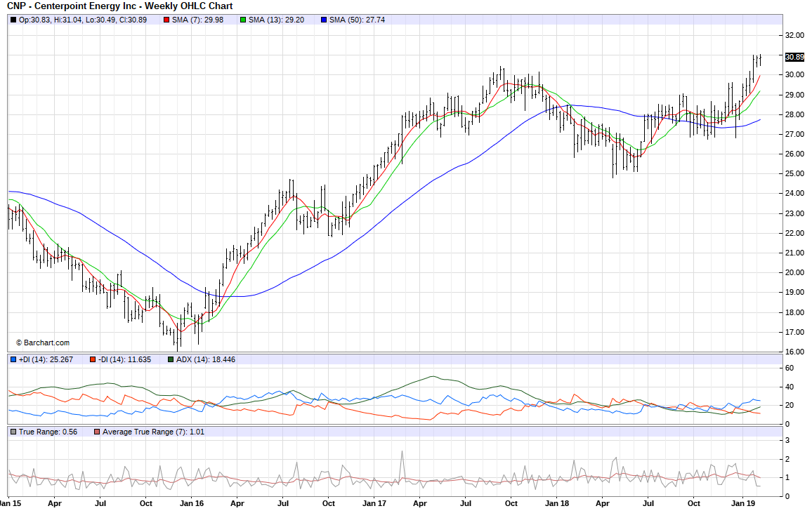Screen dimensions: 812x525
Task: Click the chart title CNP - Centerpoint Energy Inc
Action: point(119,6)
